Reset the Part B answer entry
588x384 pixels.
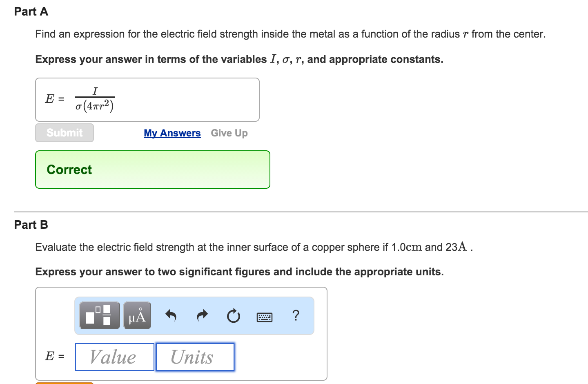coord(233,315)
